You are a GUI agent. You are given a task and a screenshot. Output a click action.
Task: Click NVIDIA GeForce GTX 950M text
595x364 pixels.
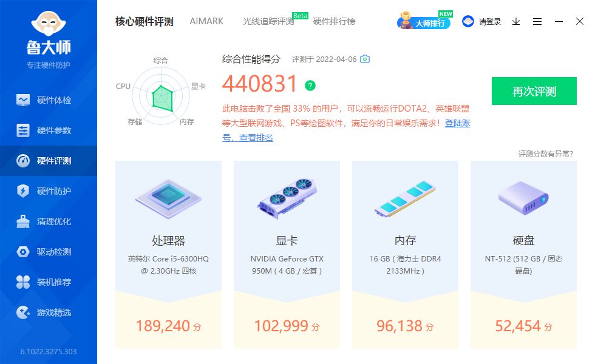287,265
